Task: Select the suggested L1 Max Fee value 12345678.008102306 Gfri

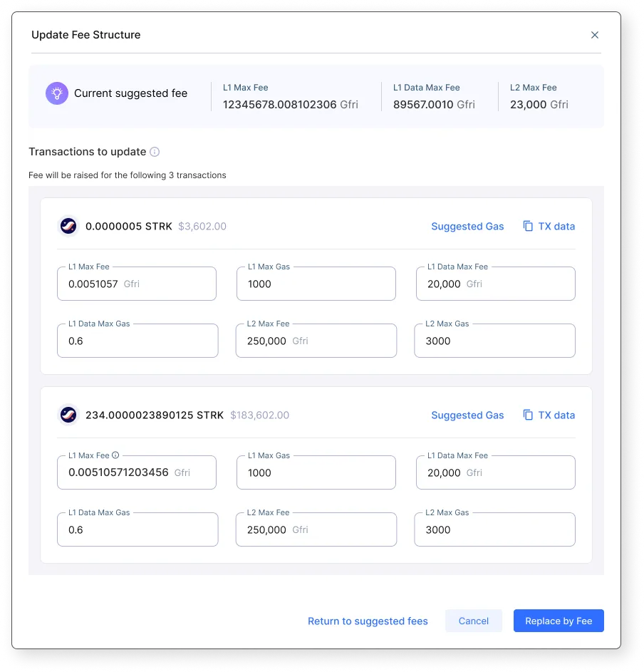Action: [291, 105]
